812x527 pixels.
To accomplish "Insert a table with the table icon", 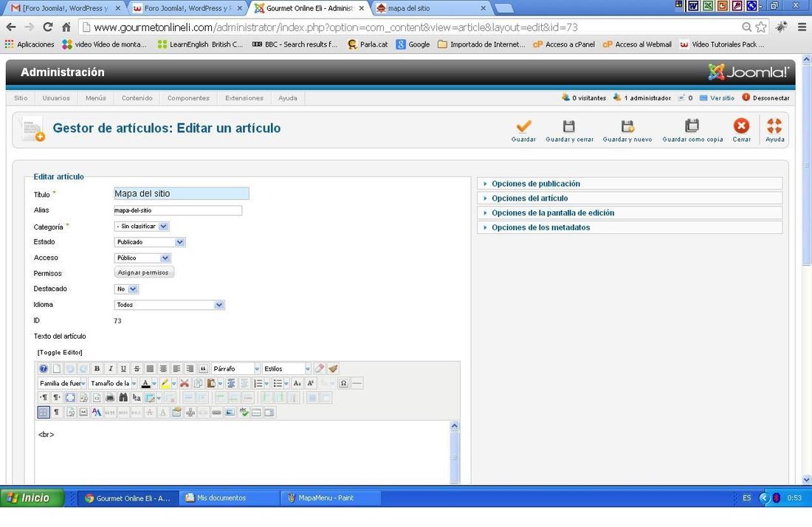I will coord(150,398).
